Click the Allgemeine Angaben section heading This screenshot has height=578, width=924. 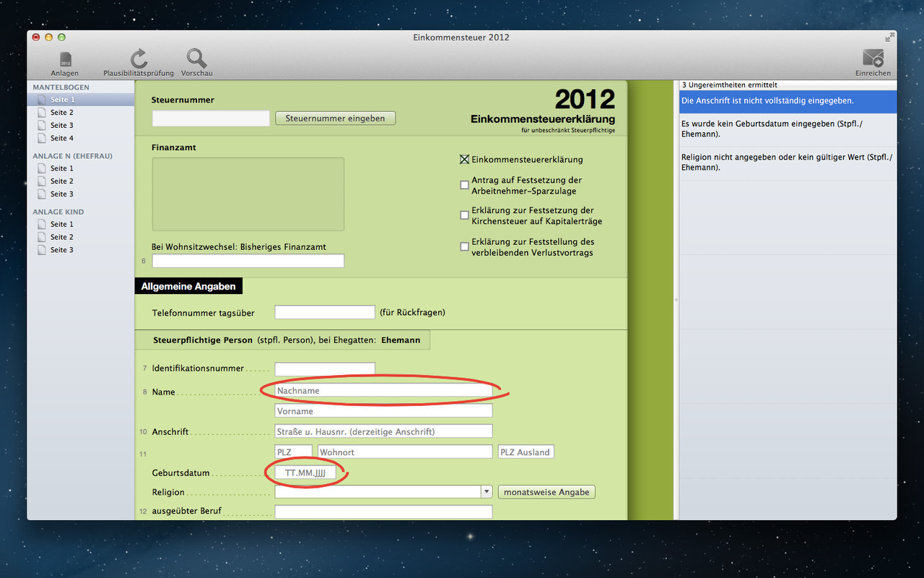(188, 286)
